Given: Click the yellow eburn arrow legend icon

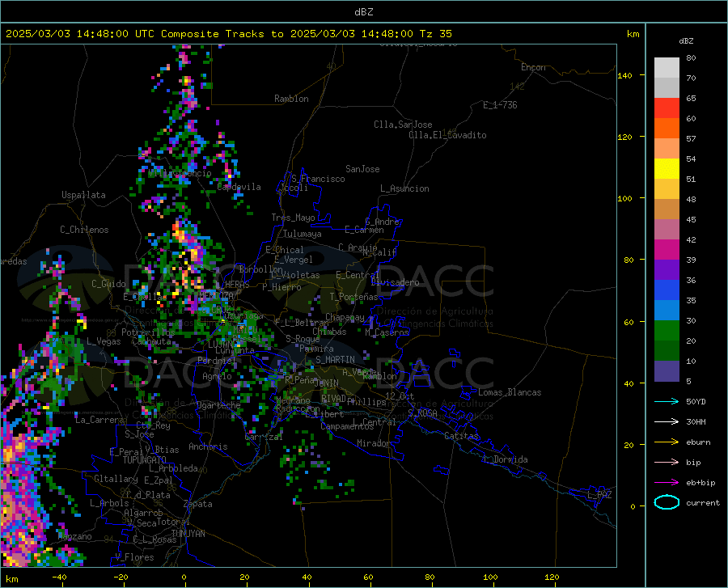Looking at the screenshot, I should pyautogui.click(x=667, y=442).
